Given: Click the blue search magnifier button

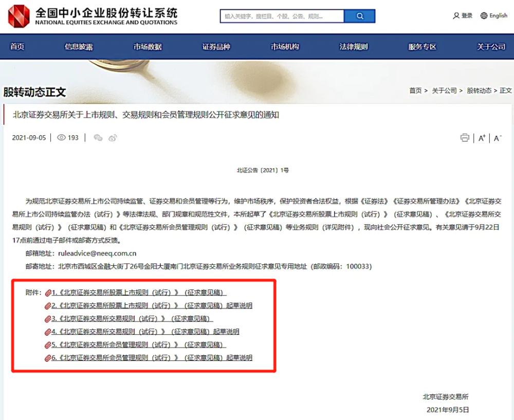Looking at the screenshot, I should coord(360,16).
